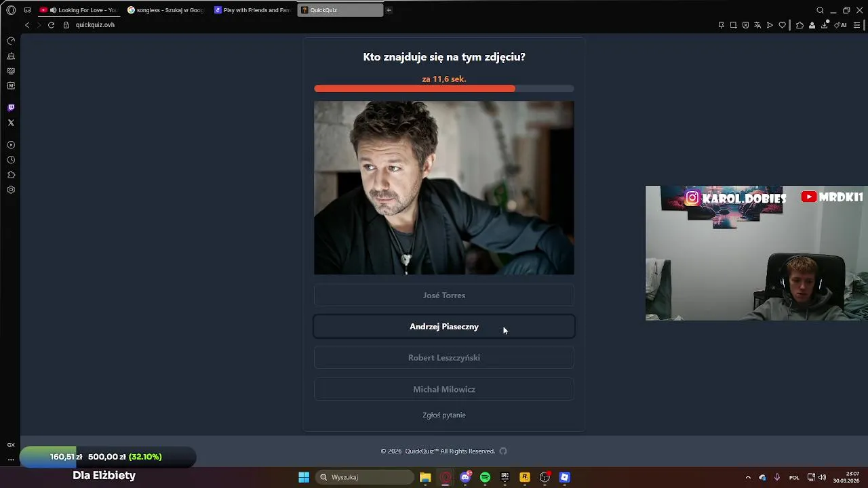868x488 pixels.
Task: Open the easy setup sliders icon
Action: 856,25
